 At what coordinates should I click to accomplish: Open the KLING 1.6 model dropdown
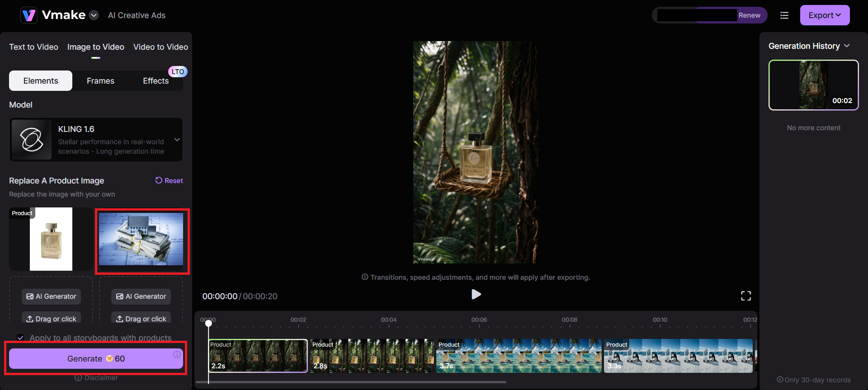177,140
